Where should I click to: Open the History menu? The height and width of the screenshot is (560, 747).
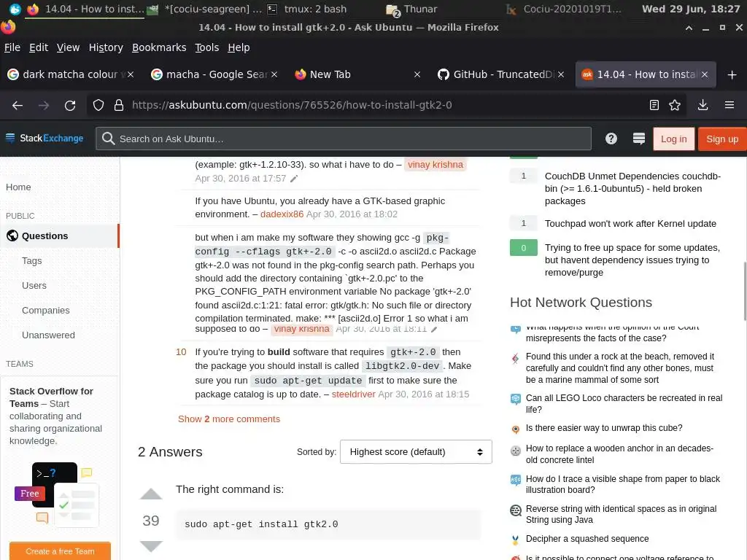click(x=106, y=47)
